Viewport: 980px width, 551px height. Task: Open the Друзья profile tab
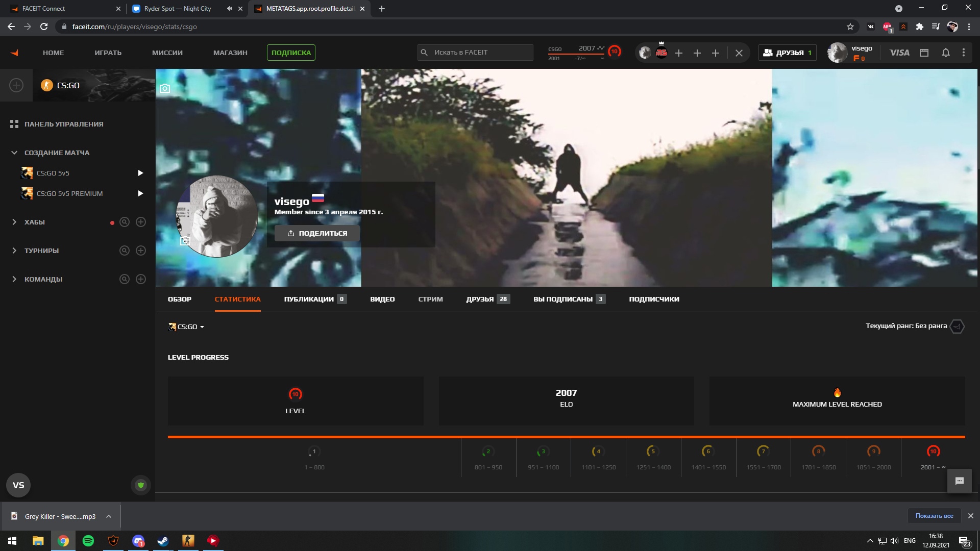(480, 299)
